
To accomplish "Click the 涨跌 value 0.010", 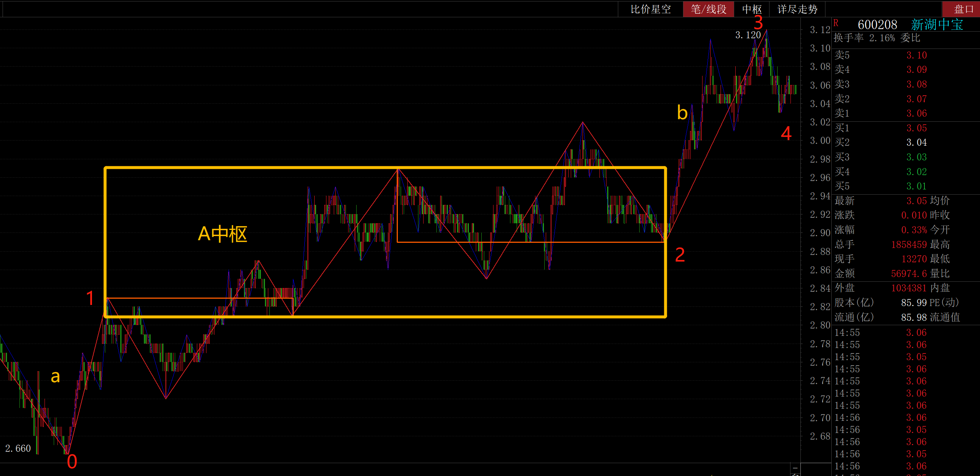I will pos(914,215).
